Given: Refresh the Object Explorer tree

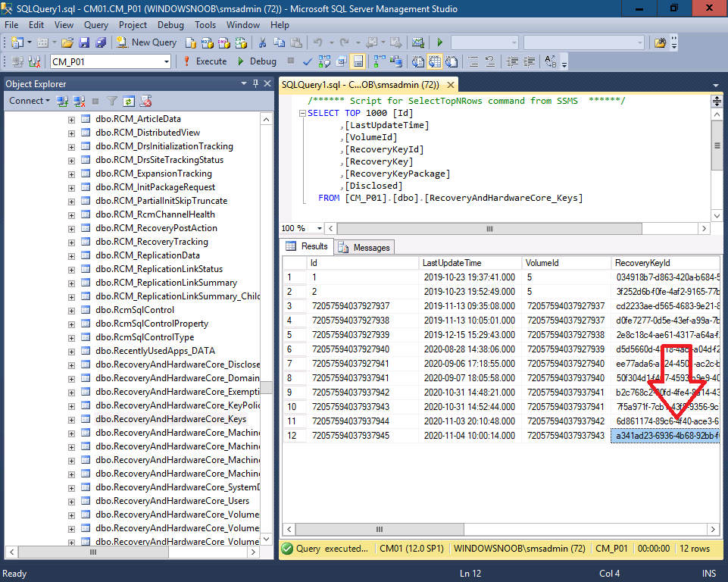Looking at the screenshot, I should [129, 102].
